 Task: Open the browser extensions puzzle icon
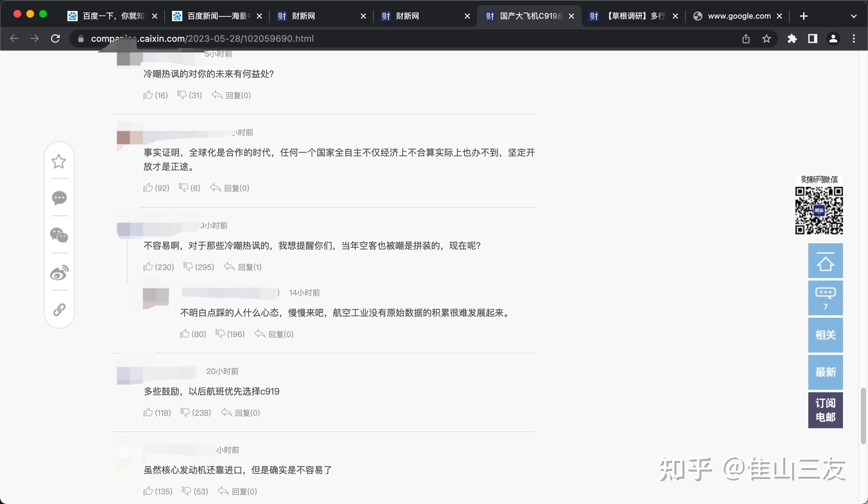pos(792,39)
